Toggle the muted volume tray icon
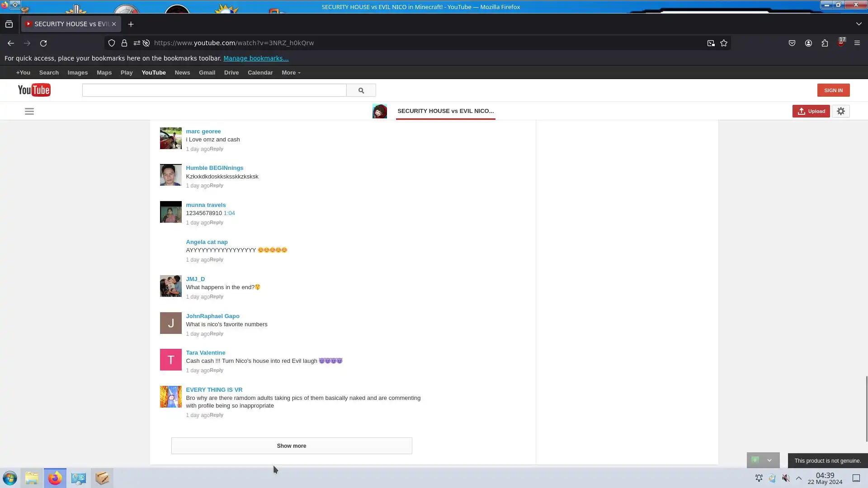Screen dimensions: 868x488 (786, 478)
